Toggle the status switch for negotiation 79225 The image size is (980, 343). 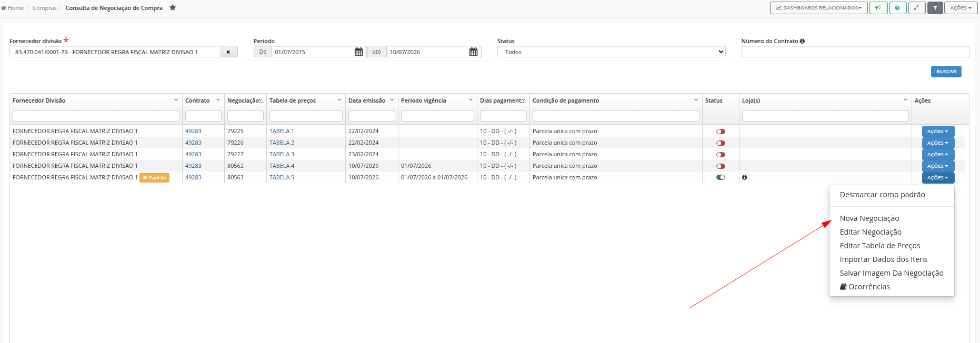[721, 132]
